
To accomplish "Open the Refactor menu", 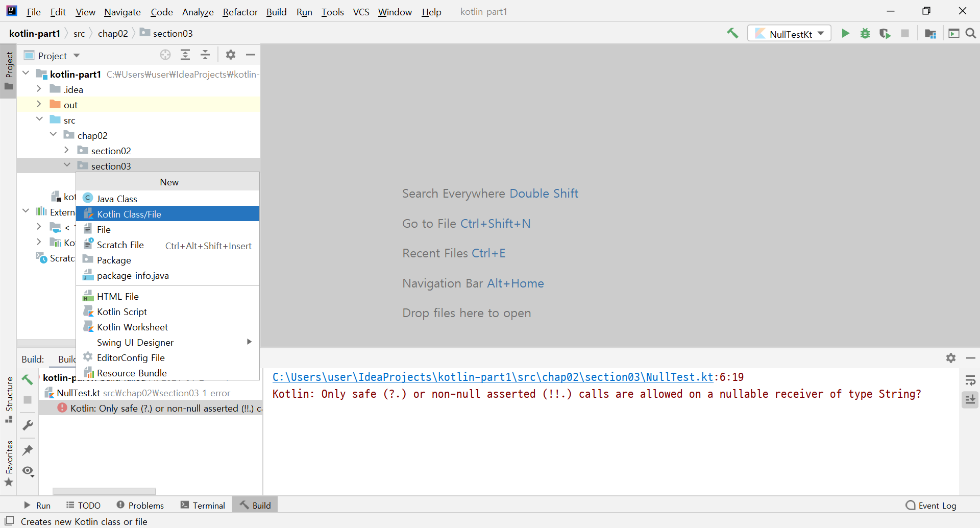I will click(240, 12).
